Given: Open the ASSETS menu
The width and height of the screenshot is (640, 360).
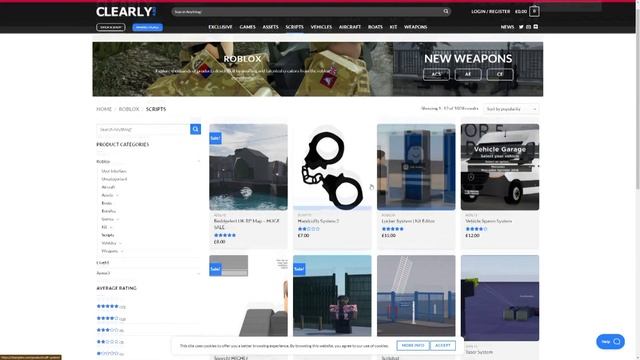Looking at the screenshot, I should pyautogui.click(x=270, y=27).
